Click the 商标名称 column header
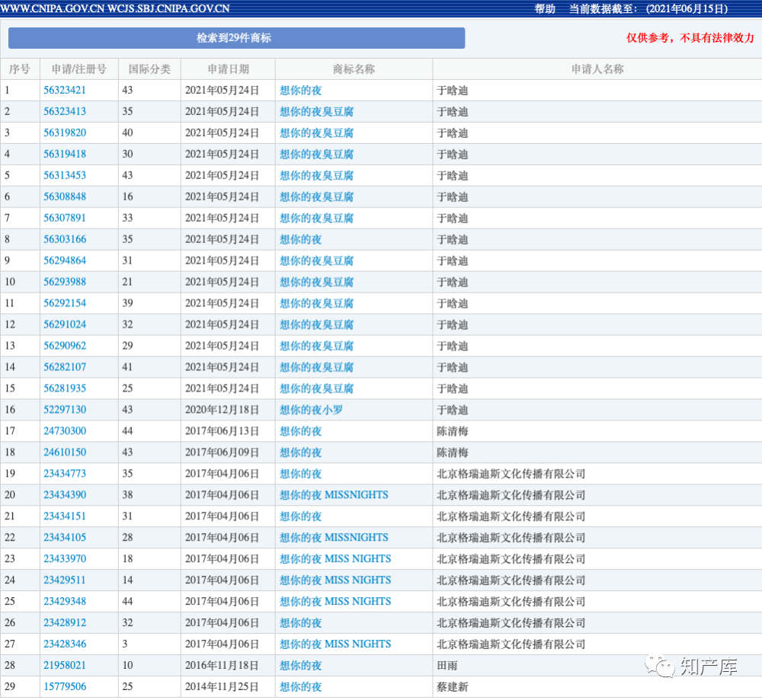 coord(354,69)
